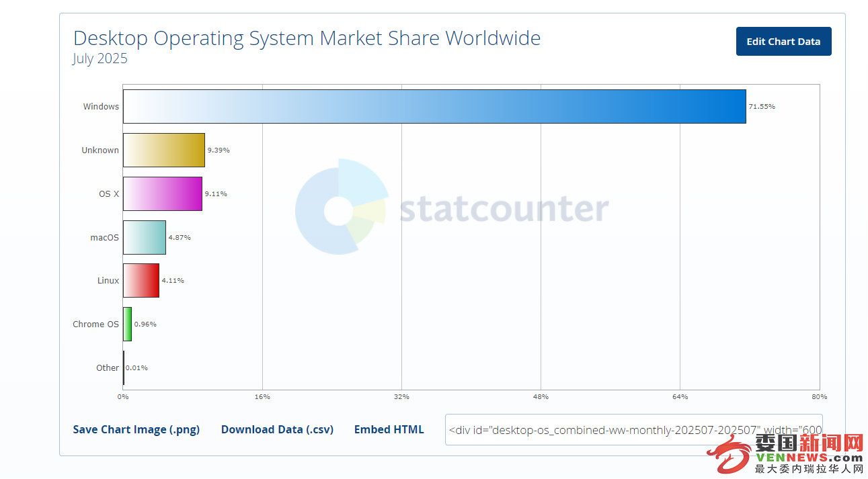Click the Linux red bar
Viewport: 868px width, 479px height.
141,280
